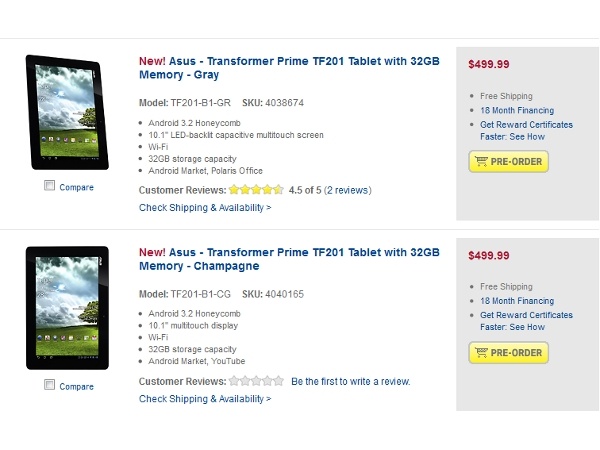Open the 2 reviews link

point(347,190)
